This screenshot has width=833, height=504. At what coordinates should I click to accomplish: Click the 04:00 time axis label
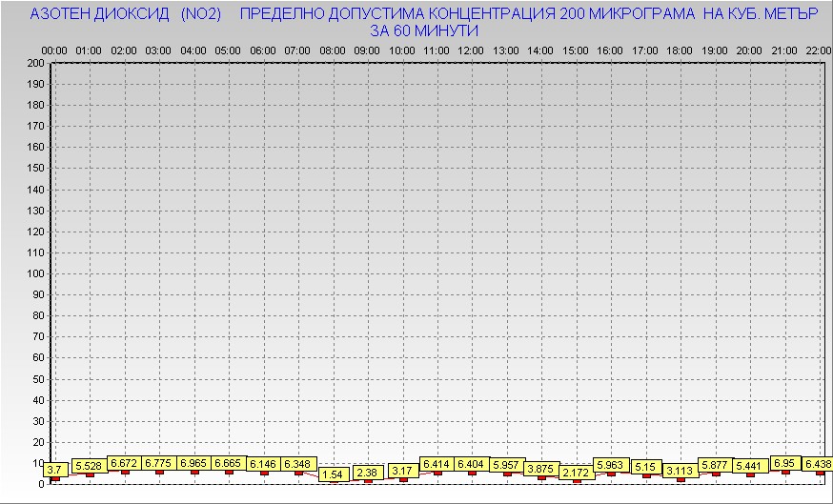pos(193,50)
